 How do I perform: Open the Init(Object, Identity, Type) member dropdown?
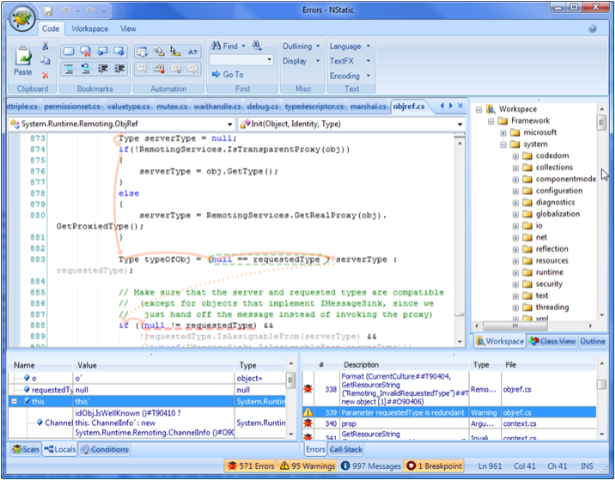pos(460,124)
